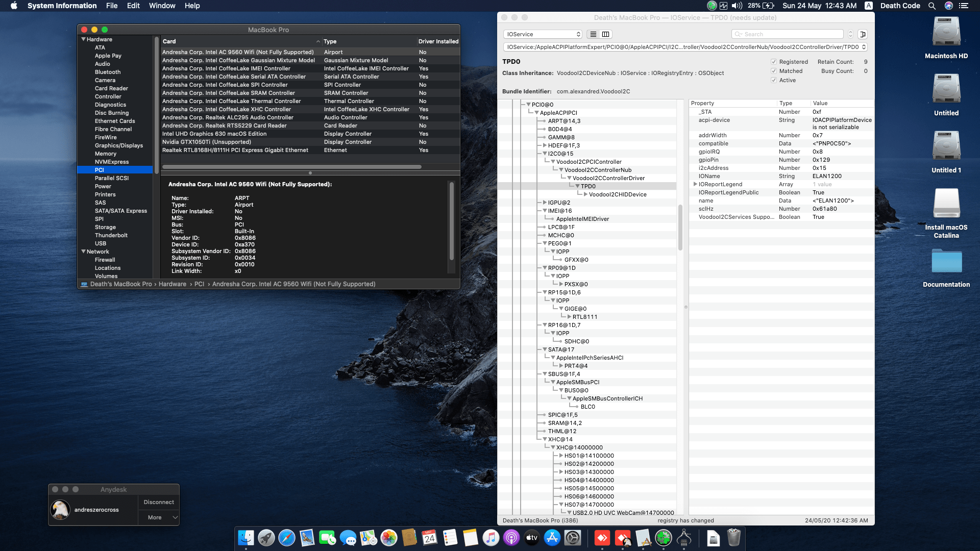Open the Trash from the Dock

734,538
